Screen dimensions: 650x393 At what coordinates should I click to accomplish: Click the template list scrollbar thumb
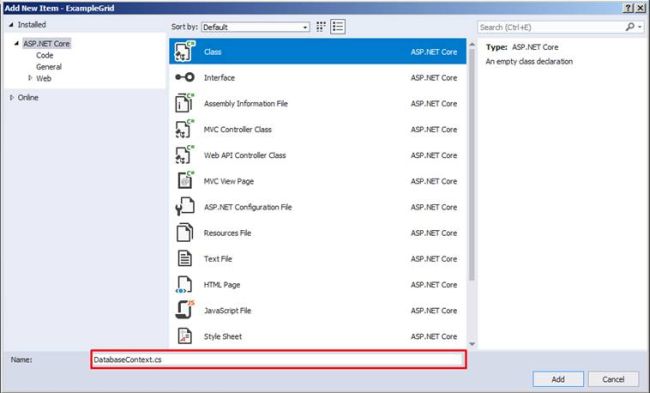click(x=472, y=164)
